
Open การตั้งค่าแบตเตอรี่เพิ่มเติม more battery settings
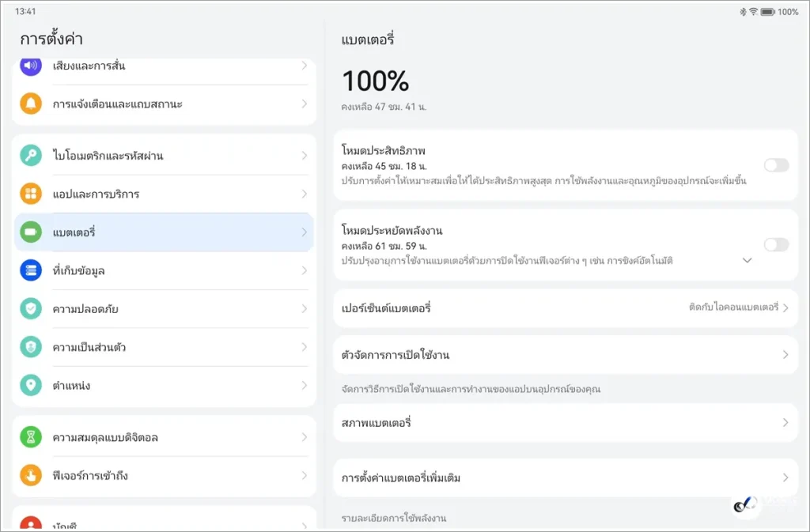point(565,477)
